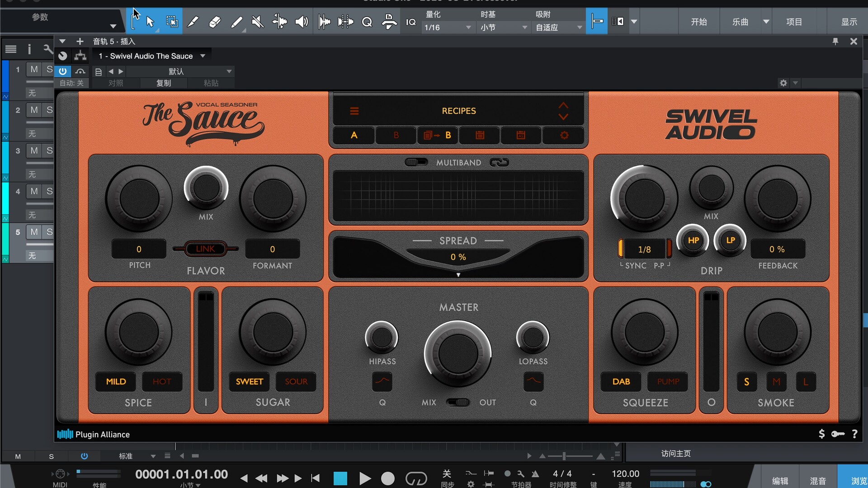868x488 pixels.
Task: Open the 默认 preset dropdown
Action: (180, 71)
